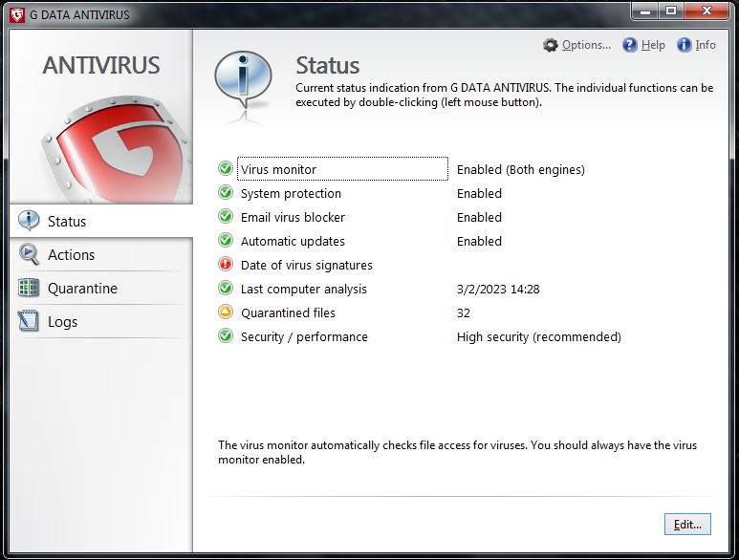This screenshot has width=739, height=560.
Task: Click red warning icon beside Date of virus signatures
Action: point(226,264)
